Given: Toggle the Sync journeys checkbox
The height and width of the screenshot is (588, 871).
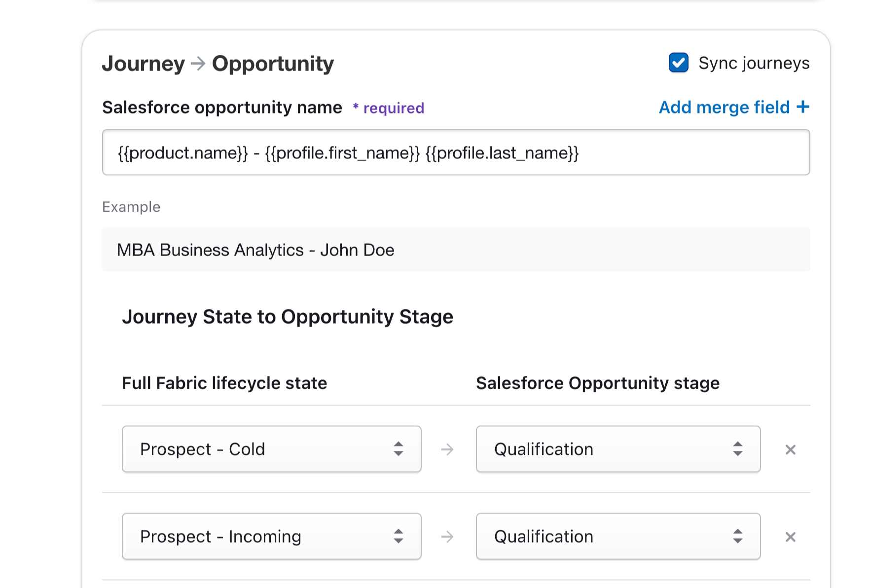Looking at the screenshot, I should tap(678, 63).
